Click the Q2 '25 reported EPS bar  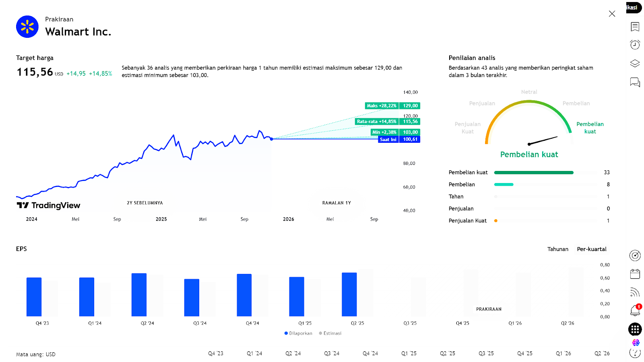pos(349,294)
